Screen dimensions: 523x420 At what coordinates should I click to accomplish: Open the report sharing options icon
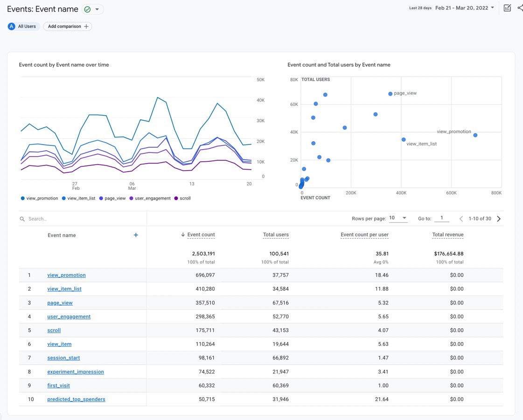(520, 7)
